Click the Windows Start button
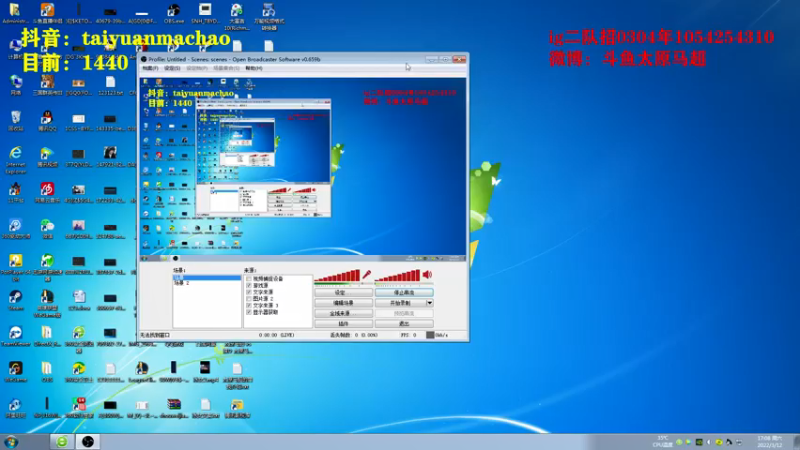The width and height of the screenshot is (800, 450). pyautogui.click(x=11, y=441)
